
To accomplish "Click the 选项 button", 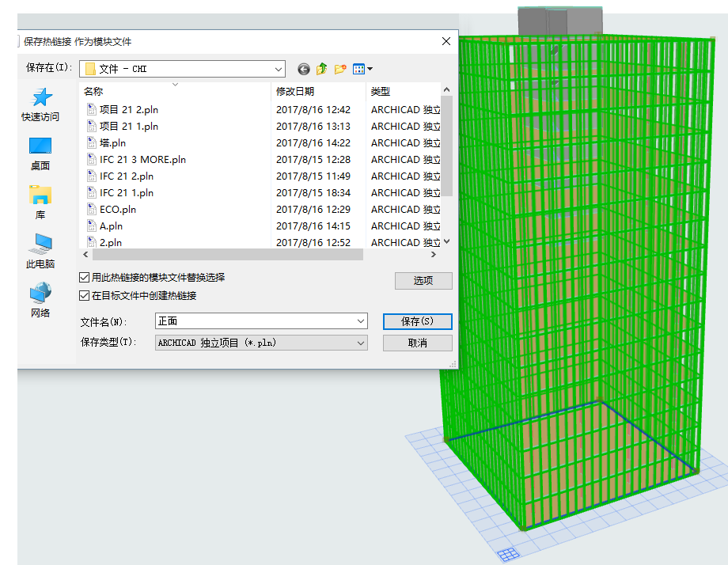I will click(x=423, y=281).
